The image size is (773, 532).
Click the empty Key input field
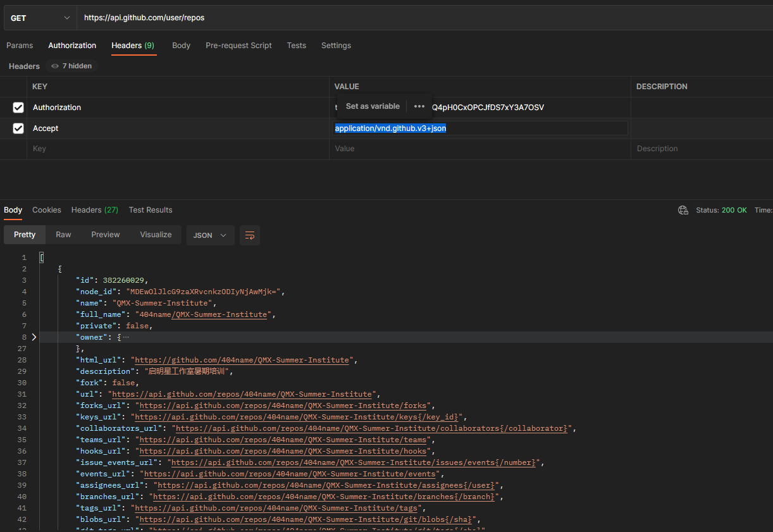178,149
